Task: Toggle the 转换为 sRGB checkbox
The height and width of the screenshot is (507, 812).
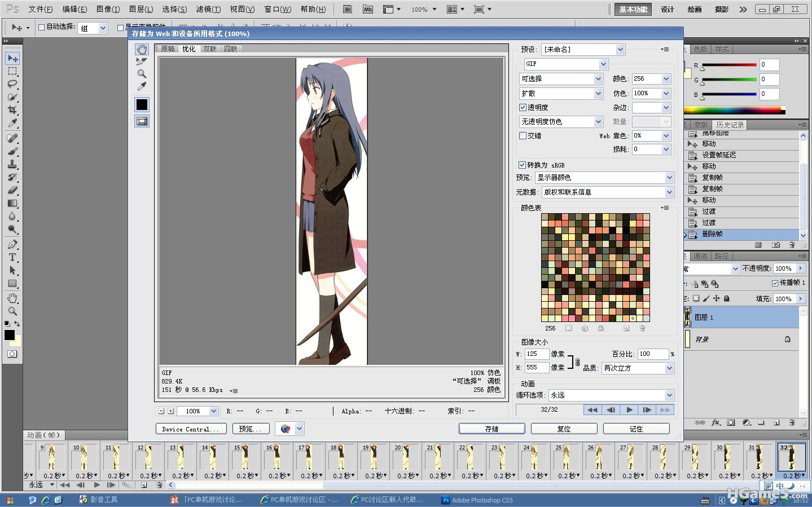Action: (x=522, y=165)
